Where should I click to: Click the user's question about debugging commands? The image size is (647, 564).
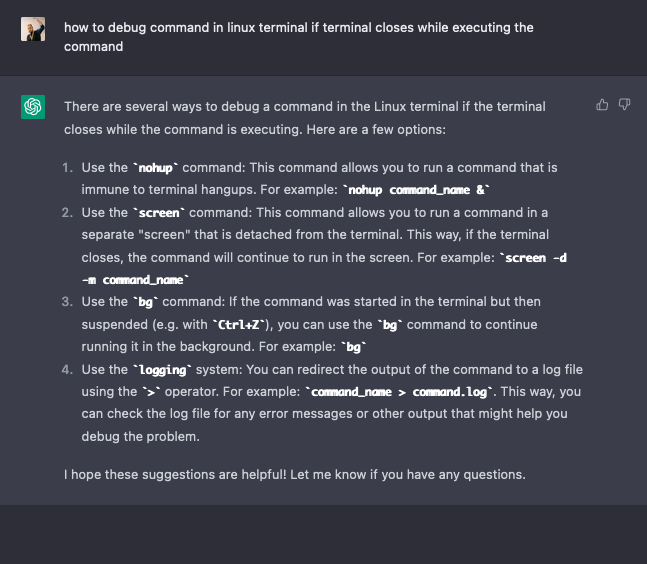(298, 37)
